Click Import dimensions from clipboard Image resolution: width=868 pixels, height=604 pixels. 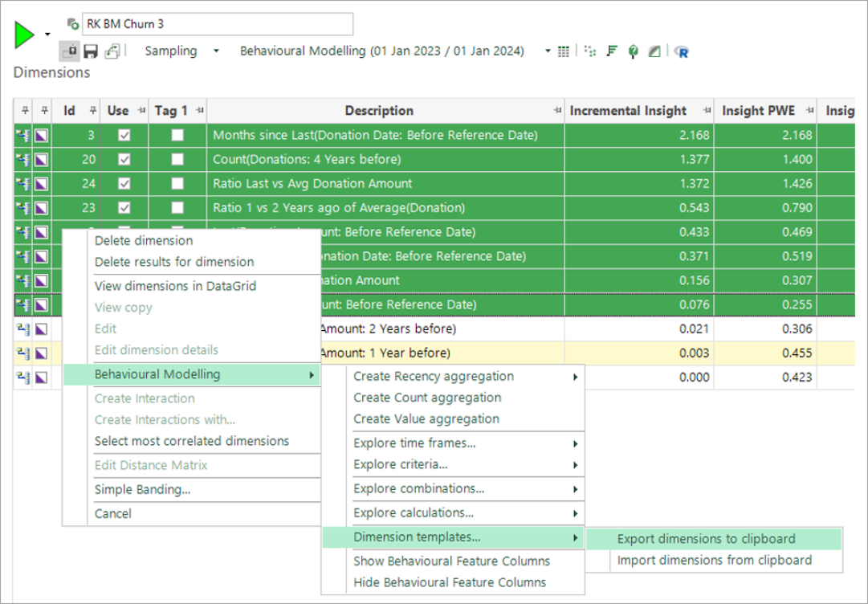click(714, 561)
